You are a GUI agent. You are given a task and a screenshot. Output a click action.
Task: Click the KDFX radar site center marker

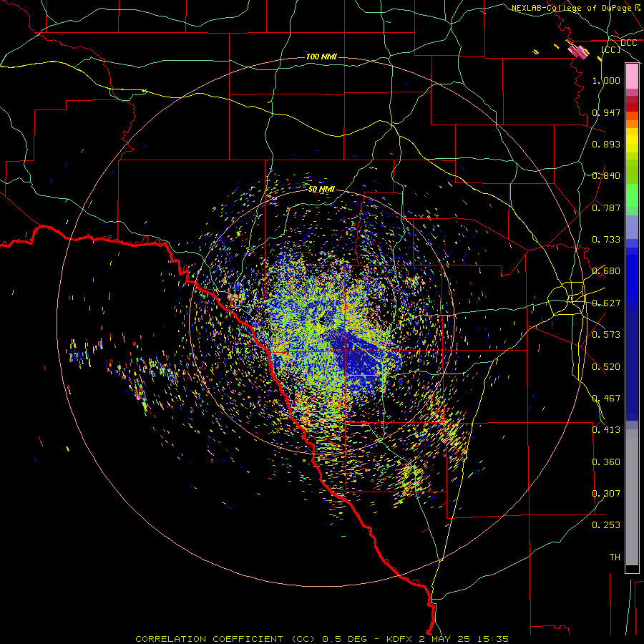coord(322,320)
